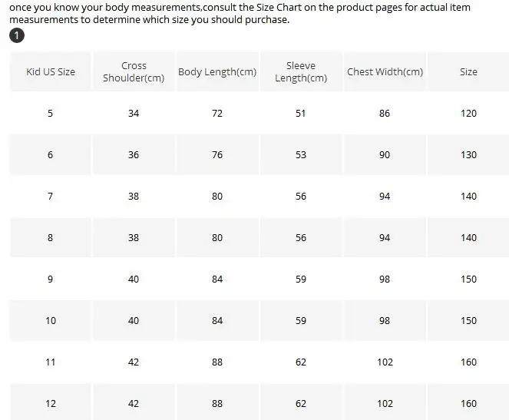Select chest width 86 cell
The image size is (509, 420).
click(385, 113)
